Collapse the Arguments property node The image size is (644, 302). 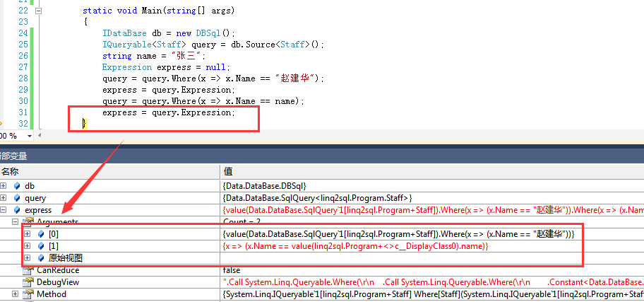point(16,222)
